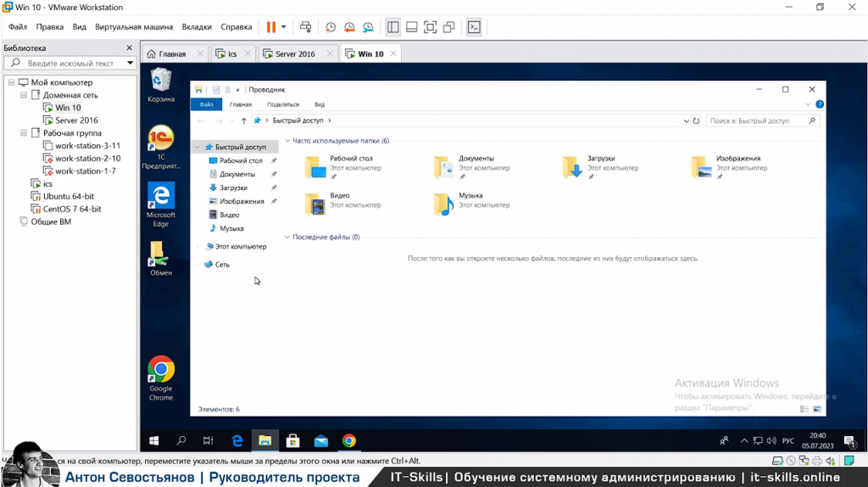Open the power options dropdown next to pause

[x=283, y=26]
